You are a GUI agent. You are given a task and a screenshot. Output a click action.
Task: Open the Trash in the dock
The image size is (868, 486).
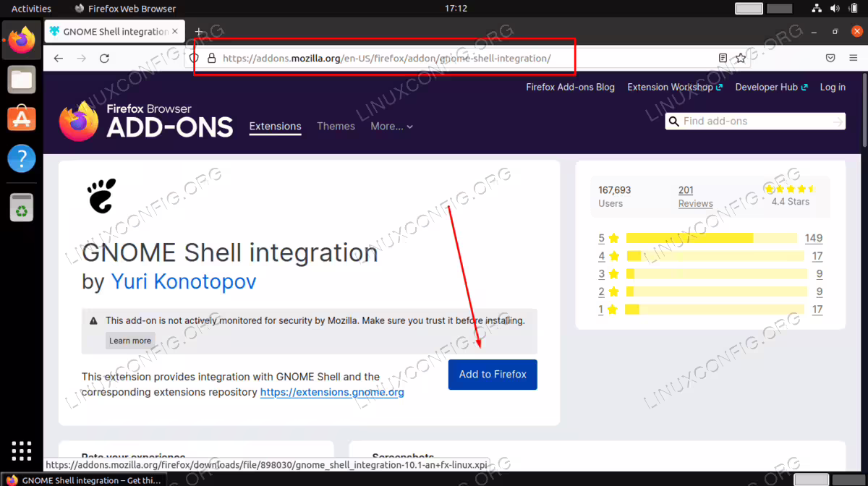click(22, 207)
